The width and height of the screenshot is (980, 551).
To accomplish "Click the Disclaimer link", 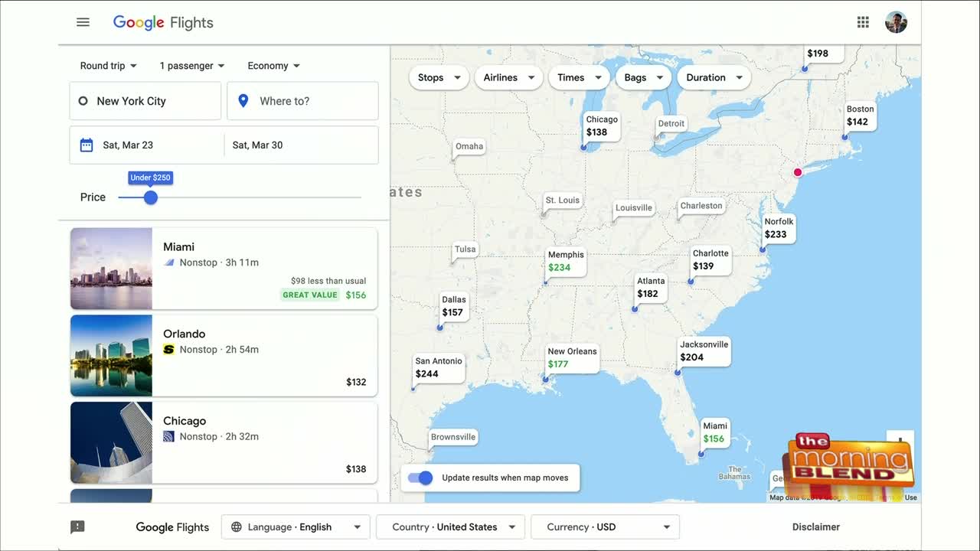I will 816,527.
